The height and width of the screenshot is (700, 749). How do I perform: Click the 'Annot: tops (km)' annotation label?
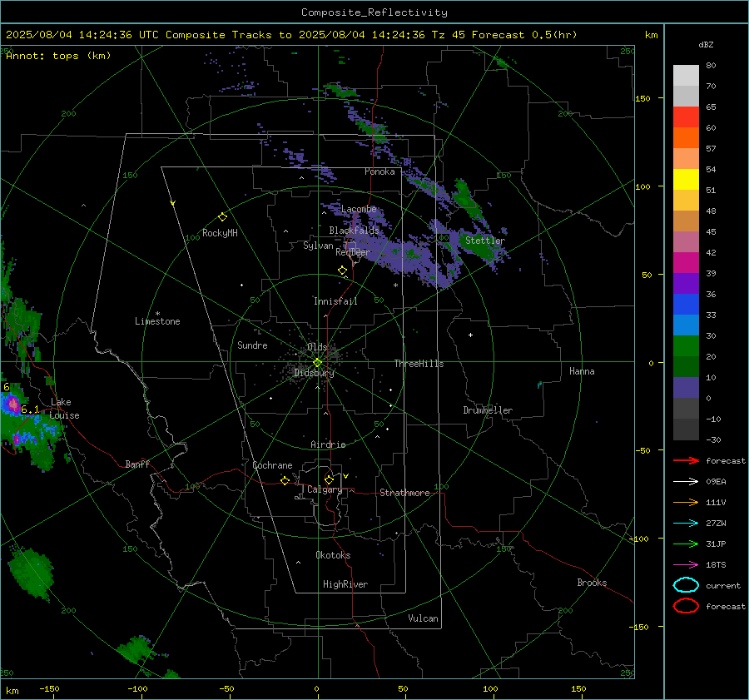pos(58,56)
